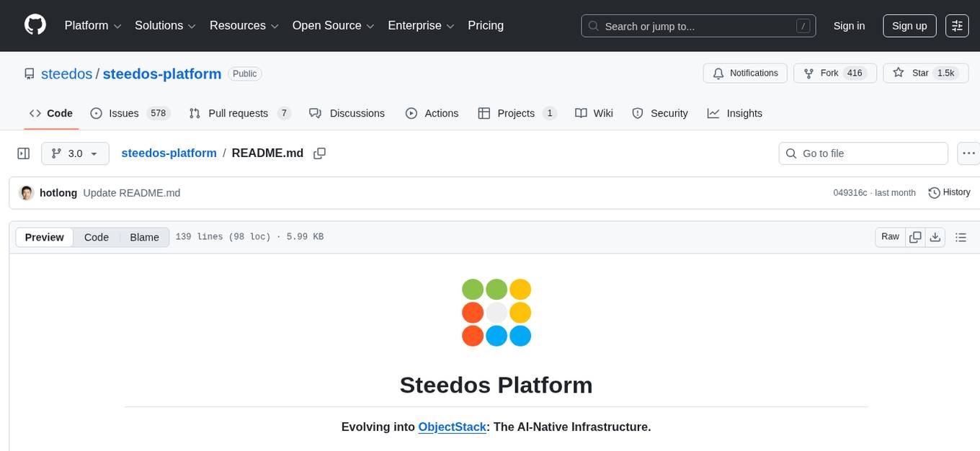Click the fork icon to fork repo

point(808,73)
